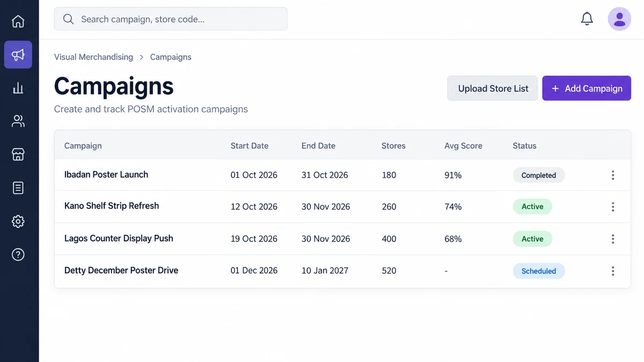Click the Active badge for Kano campaign
The height and width of the screenshot is (362, 644).
[532, 206]
